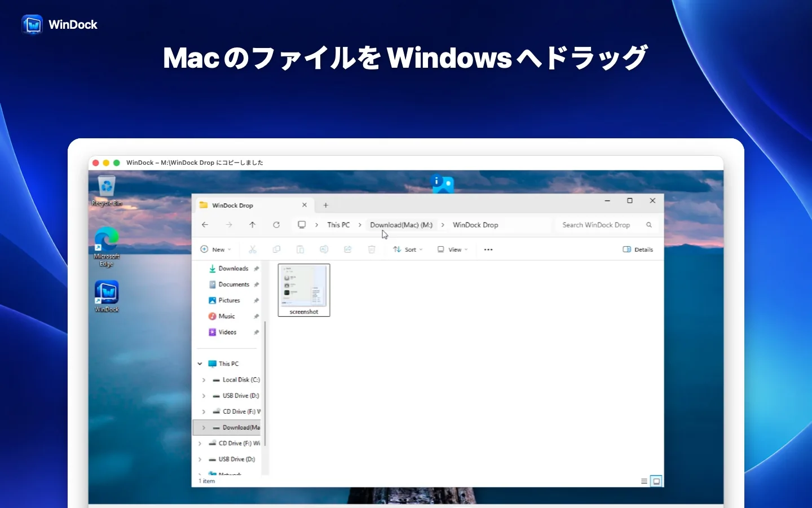Open Documents in the sidebar
Image resolution: width=812 pixels, height=508 pixels.
[228, 284]
